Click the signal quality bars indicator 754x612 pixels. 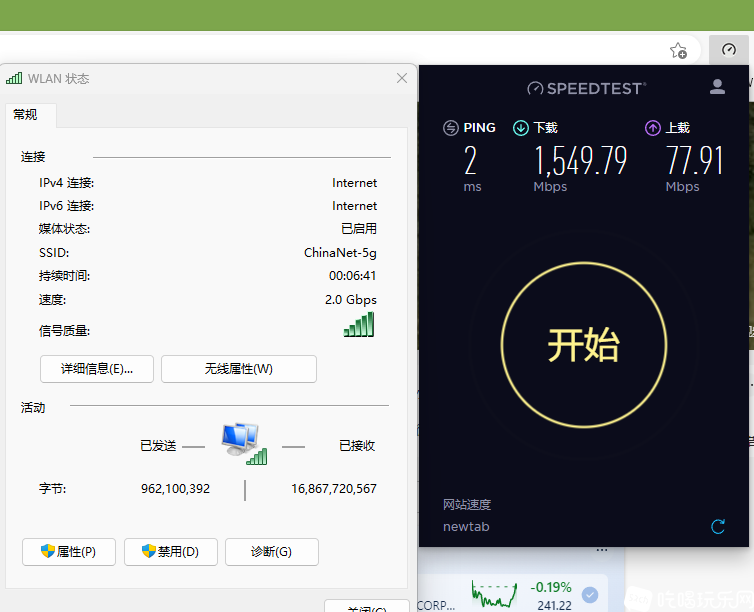click(x=359, y=325)
